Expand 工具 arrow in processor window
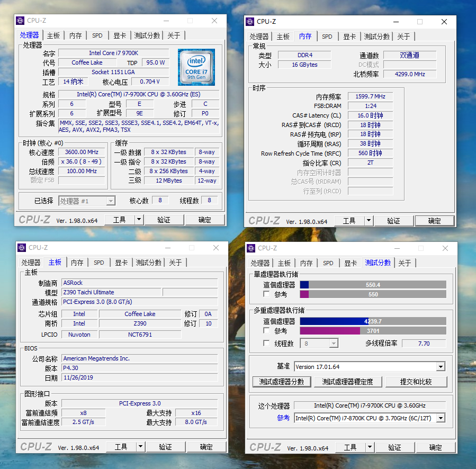Viewport: 476px width, 469px height. point(139,220)
